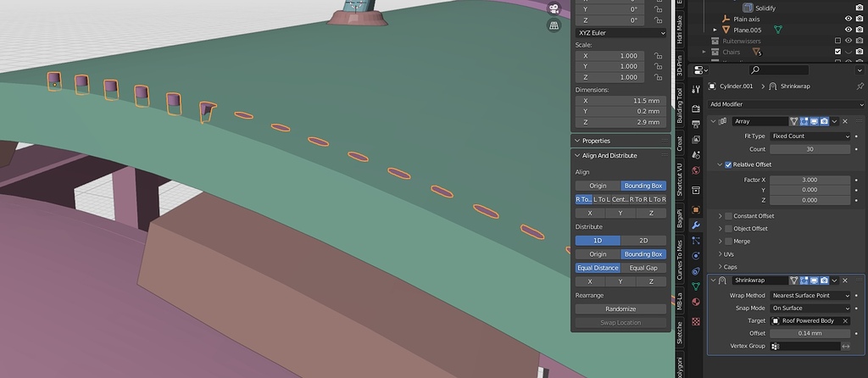Open the Hdri Maker sidebar tab
The height and width of the screenshot is (378, 868).
point(680,31)
